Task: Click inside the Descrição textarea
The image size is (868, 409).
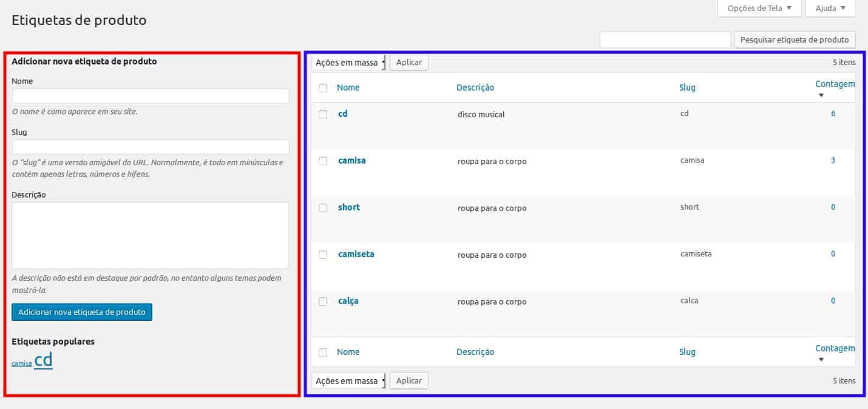Action: [151, 235]
